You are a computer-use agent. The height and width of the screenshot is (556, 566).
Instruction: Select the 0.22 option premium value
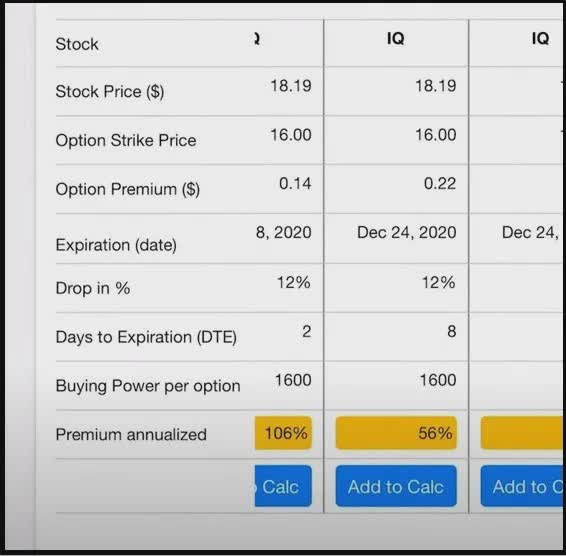click(440, 183)
